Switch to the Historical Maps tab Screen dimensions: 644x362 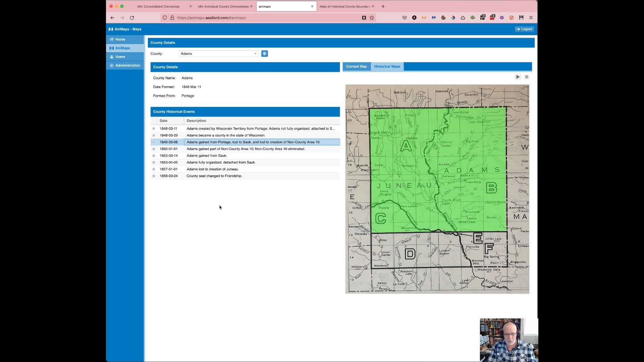(387, 66)
